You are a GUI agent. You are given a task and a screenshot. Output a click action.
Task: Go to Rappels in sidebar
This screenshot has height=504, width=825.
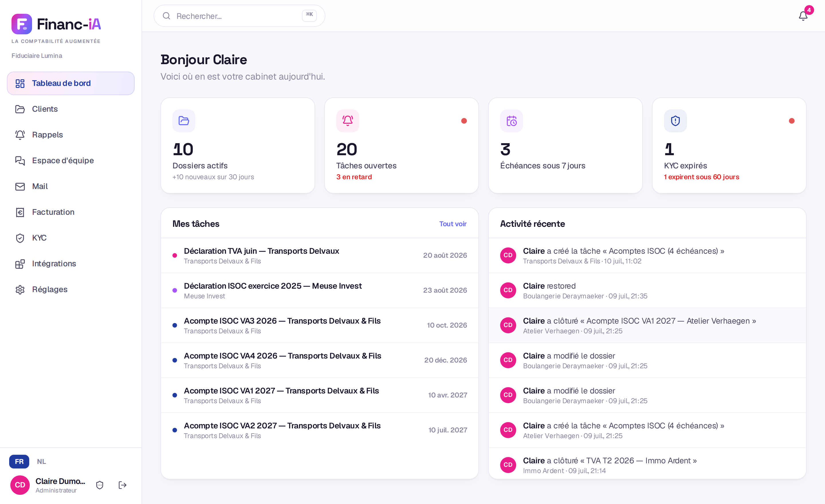71,135
